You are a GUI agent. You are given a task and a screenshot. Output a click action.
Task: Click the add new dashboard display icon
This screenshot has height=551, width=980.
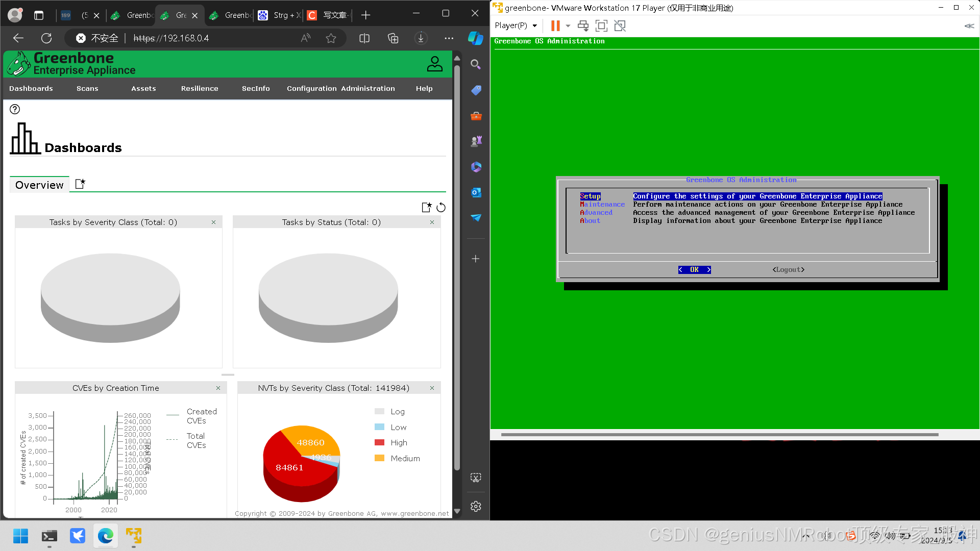(x=427, y=208)
